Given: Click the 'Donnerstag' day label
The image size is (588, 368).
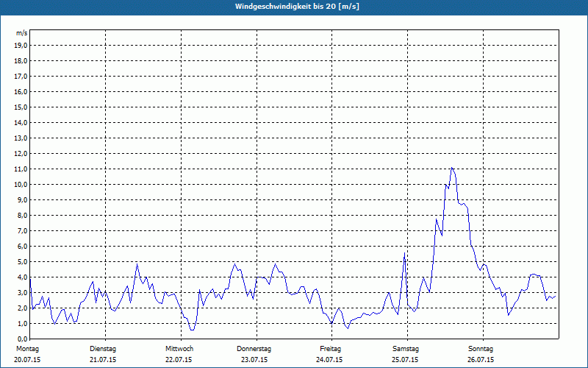Looking at the screenshot, I should [x=254, y=349].
